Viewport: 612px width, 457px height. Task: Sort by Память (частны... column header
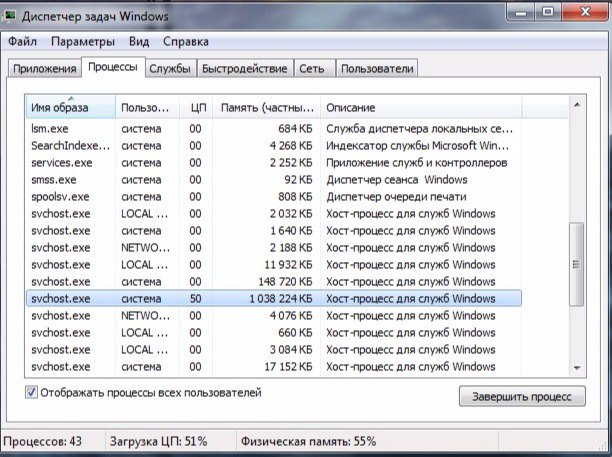coord(267,107)
